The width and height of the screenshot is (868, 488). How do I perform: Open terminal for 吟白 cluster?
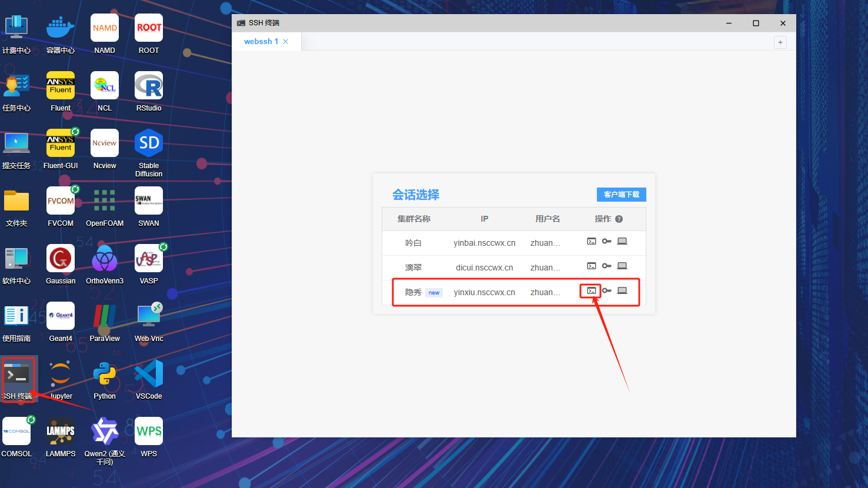click(592, 241)
